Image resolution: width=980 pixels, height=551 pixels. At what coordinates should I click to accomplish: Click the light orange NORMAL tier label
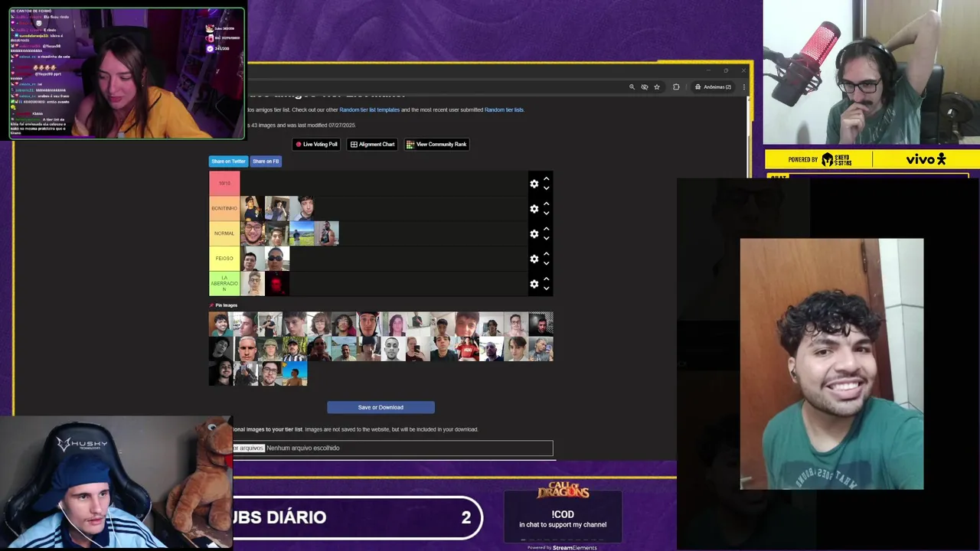click(x=224, y=233)
